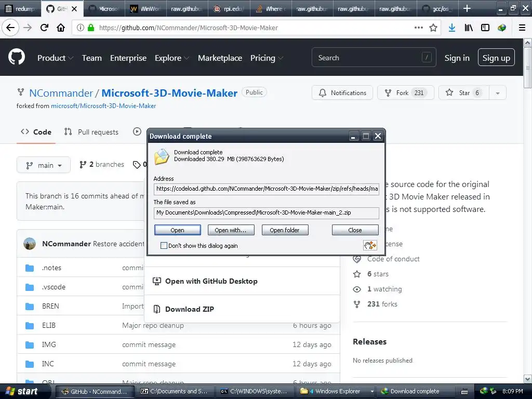
Task: Switch to the redump browser tab
Action: pyautogui.click(x=21, y=9)
